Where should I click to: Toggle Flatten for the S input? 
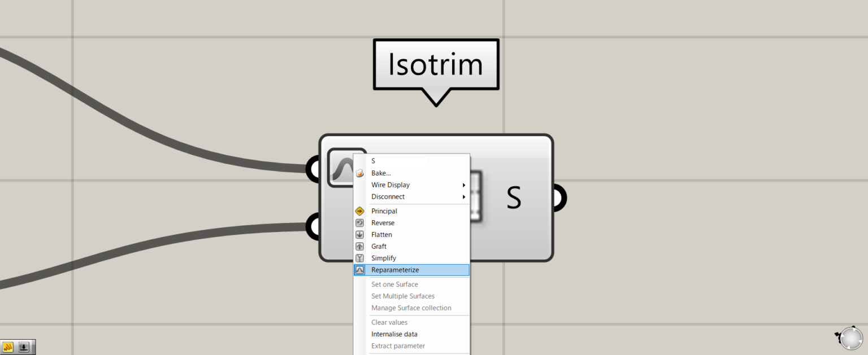[x=381, y=234]
